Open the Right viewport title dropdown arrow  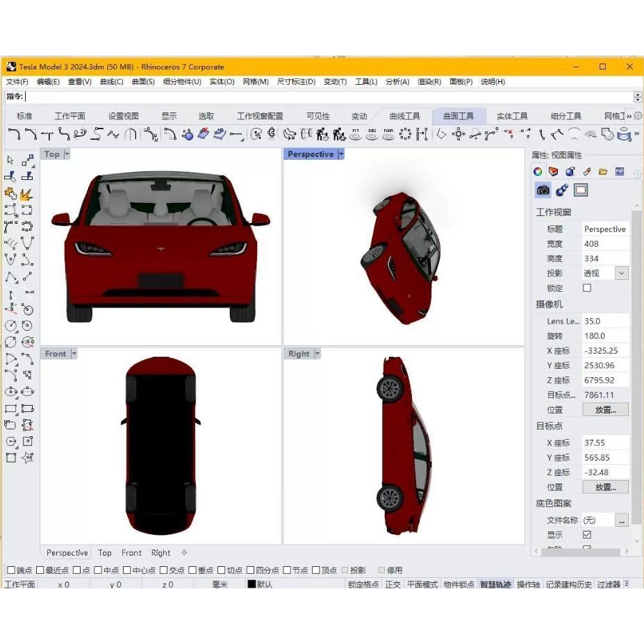[317, 354]
